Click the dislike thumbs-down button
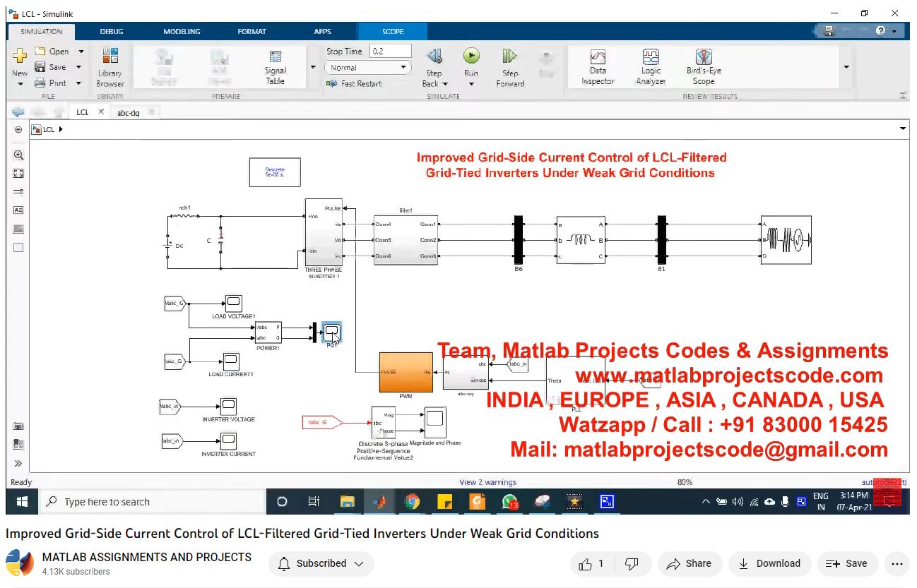917x588 pixels. (632, 563)
